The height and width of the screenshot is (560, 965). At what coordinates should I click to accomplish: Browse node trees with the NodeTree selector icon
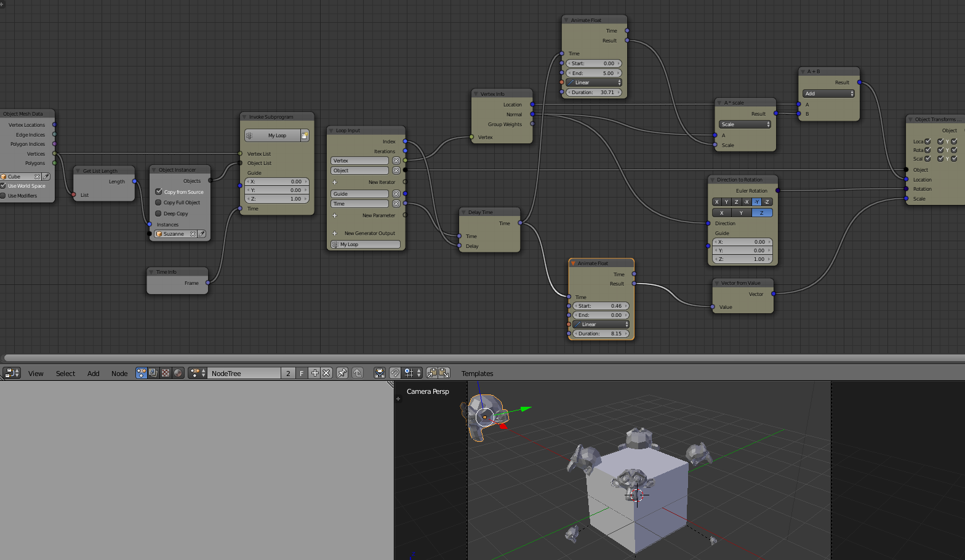[197, 373]
